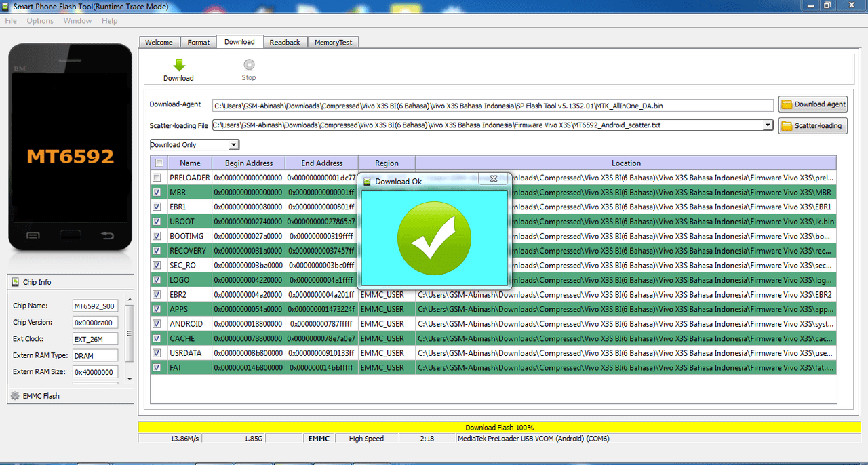Click the 1.85G size in status bar
868x465 pixels.
[253, 439]
